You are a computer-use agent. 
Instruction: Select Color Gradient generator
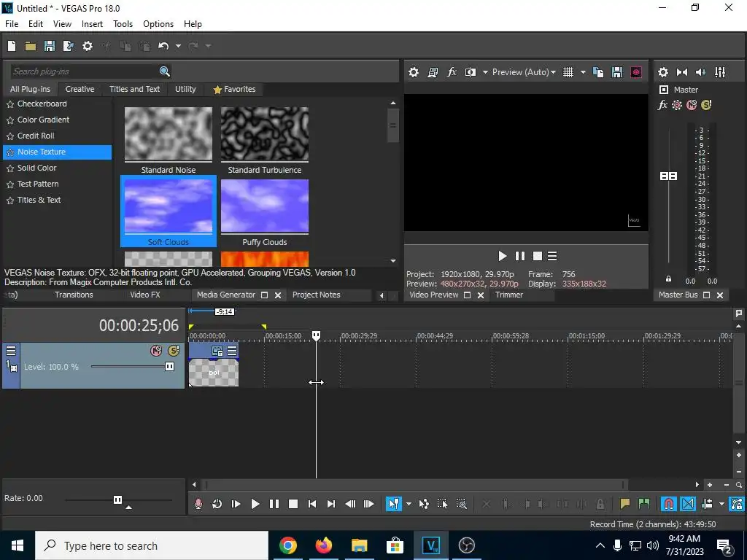pos(43,120)
